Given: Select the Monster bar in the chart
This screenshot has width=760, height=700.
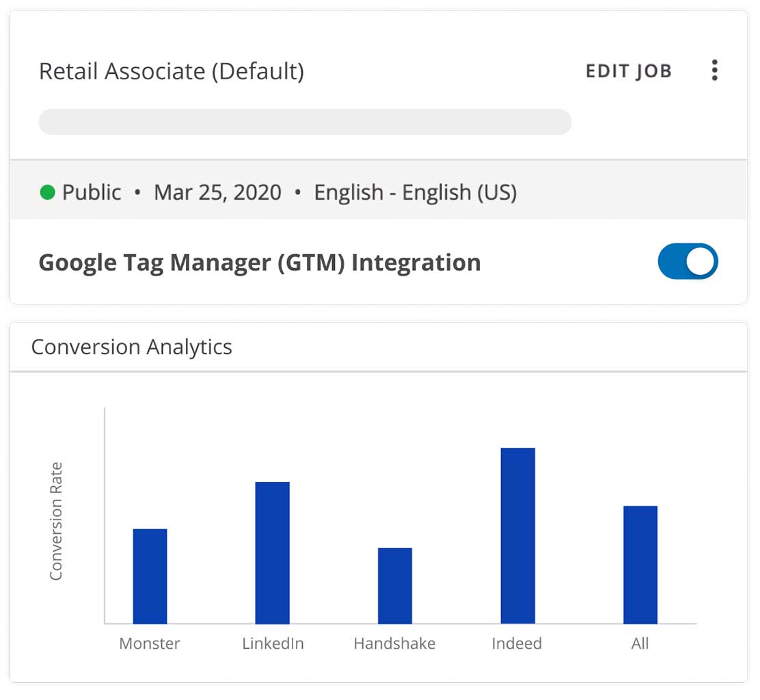Looking at the screenshot, I should (150, 576).
